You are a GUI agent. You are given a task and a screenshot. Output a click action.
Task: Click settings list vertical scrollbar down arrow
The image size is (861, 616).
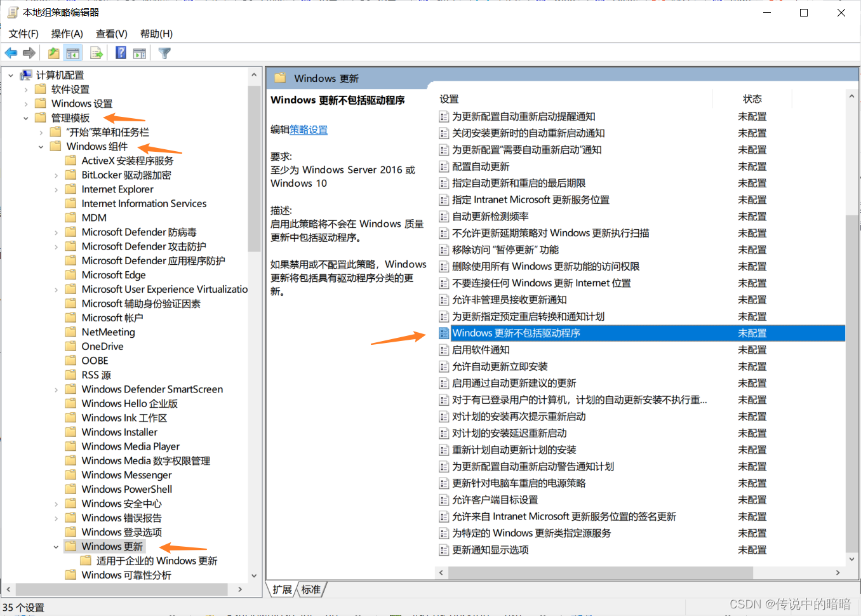pos(851,559)
